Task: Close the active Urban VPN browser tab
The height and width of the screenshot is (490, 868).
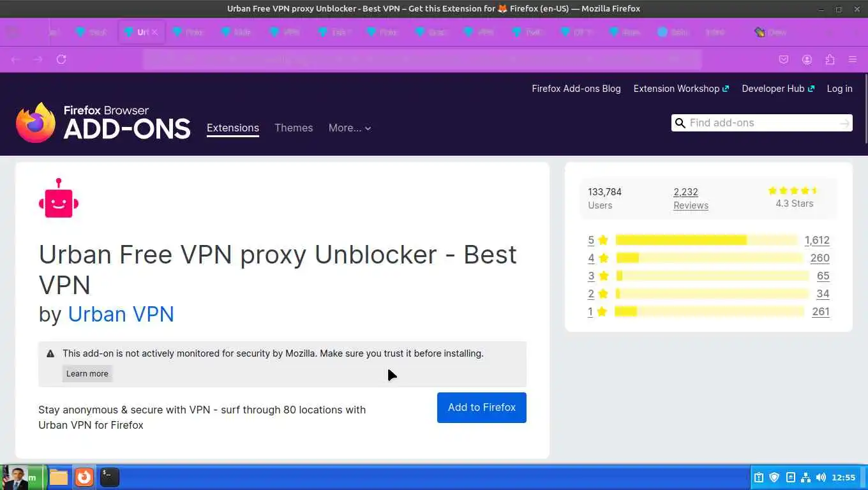Action: coord(154,32)
